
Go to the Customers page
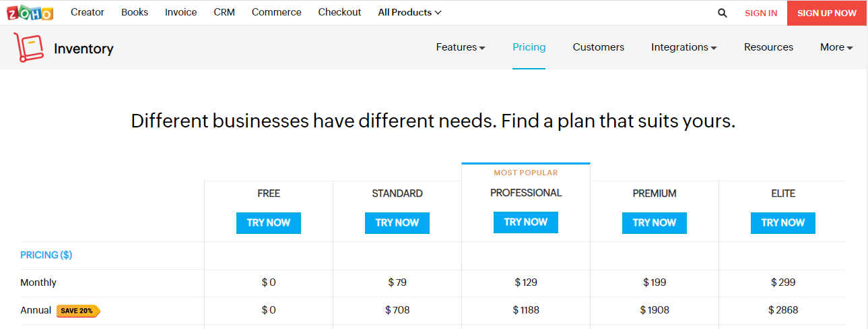tap(598, 47)
